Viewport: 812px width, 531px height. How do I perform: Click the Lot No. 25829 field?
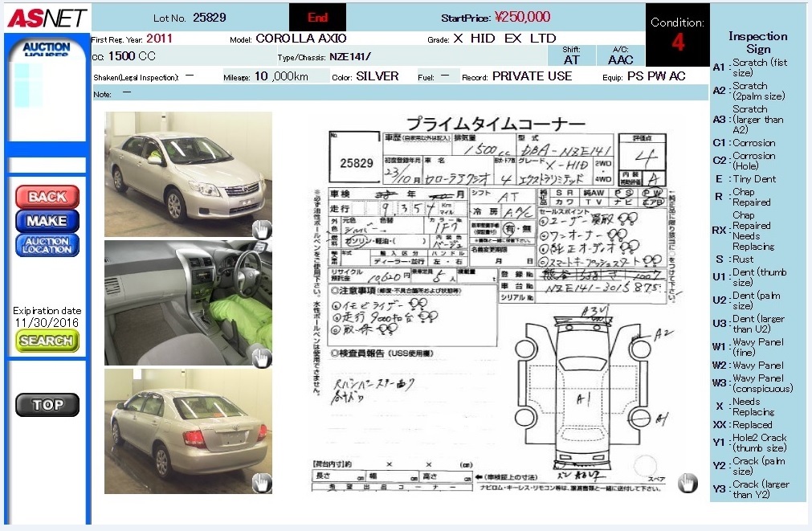tap(190, 18)
